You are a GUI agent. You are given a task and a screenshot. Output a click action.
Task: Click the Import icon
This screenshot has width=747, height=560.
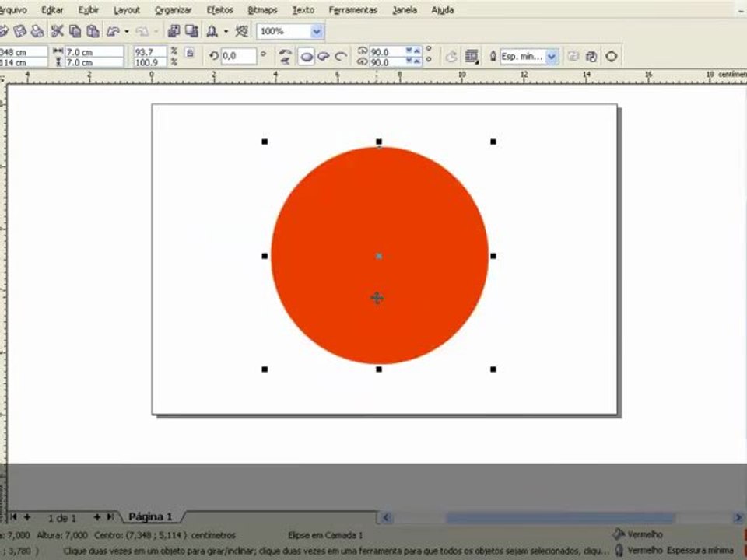pyautogui.click(x=174, y=31)
